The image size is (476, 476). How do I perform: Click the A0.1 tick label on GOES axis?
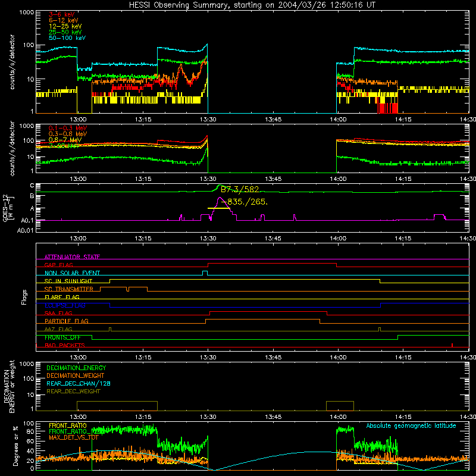[x=27, y=220]
